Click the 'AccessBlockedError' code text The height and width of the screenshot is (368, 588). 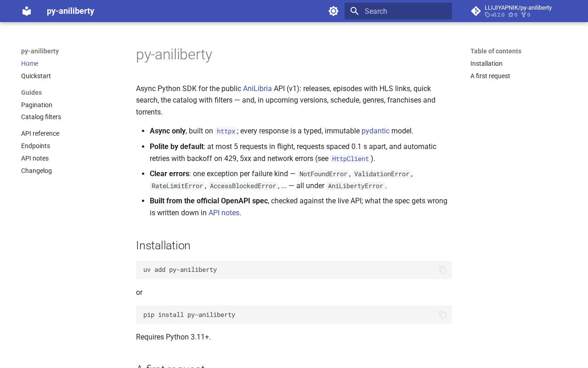(x=243, y=186)
